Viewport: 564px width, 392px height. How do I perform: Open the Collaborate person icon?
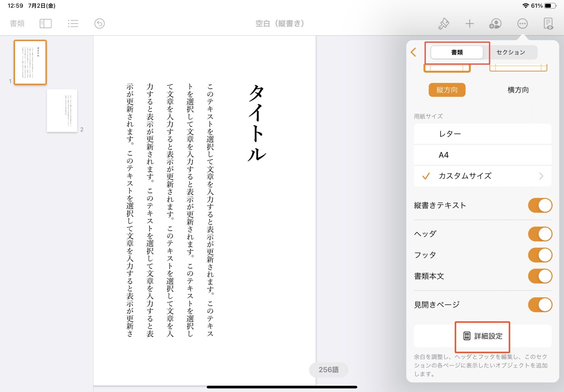[x=495, y=24]
